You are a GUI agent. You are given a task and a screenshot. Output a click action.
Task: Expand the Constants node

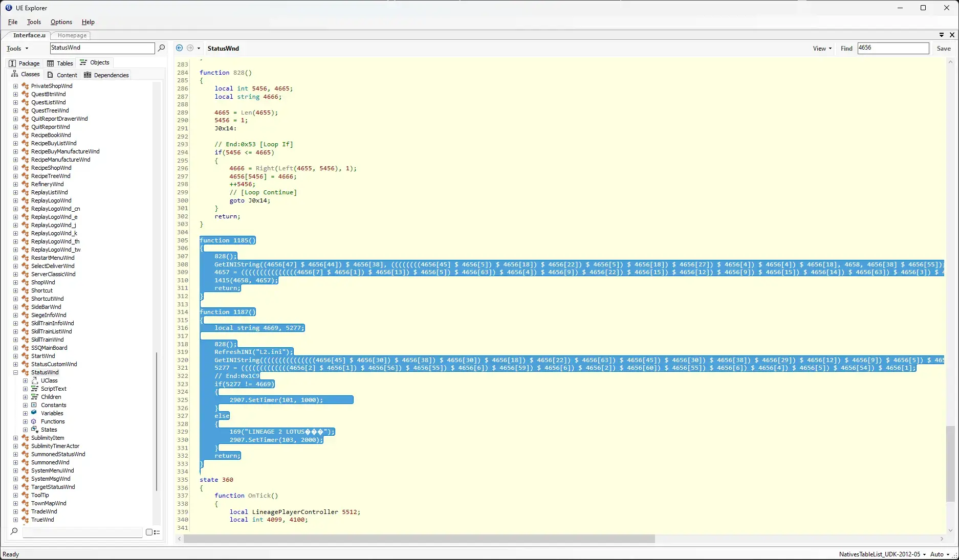coord(25,405)
